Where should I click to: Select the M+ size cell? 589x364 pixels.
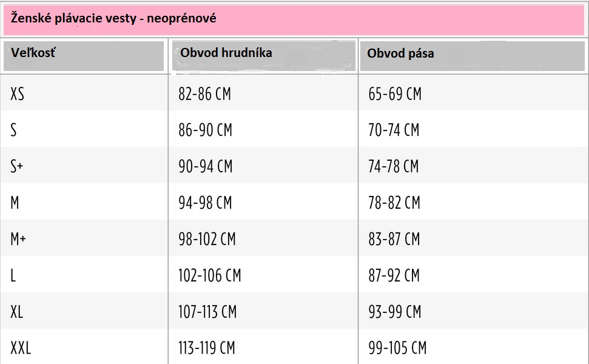click(18, 239)
